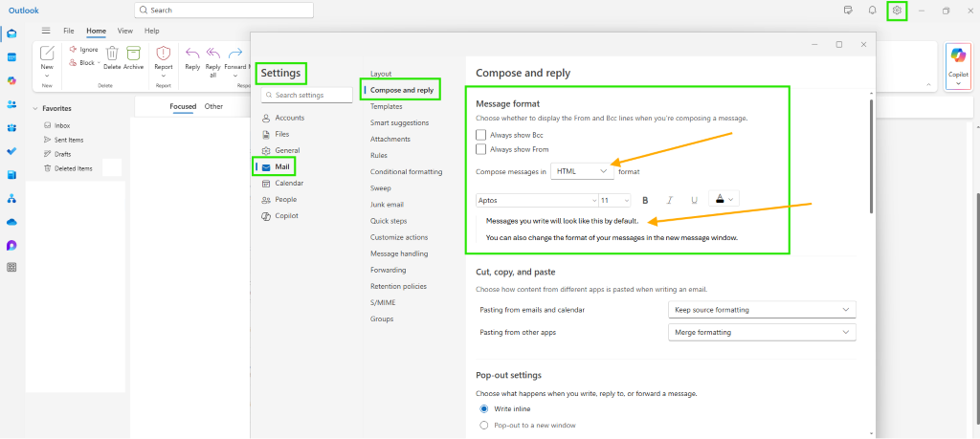Apply Bold to default message font
Viewport: 980px width, 439px height.
[x=646, y=201]
